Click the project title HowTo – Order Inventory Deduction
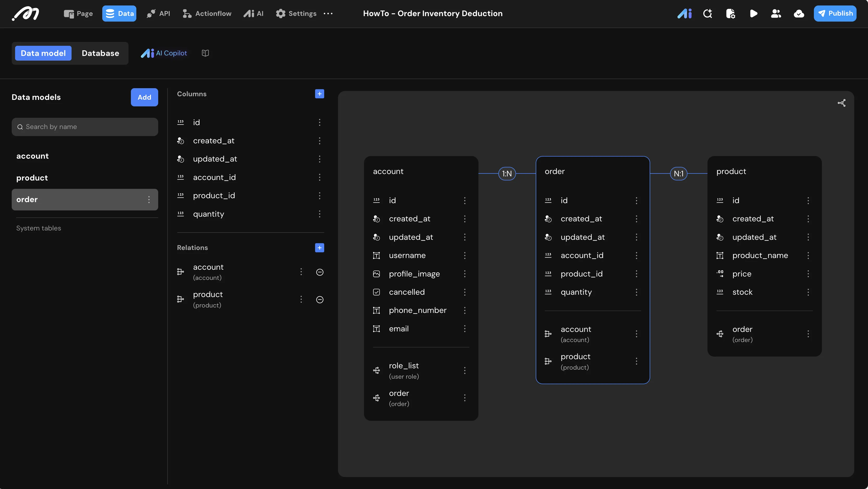Image resolution: width=868 pixels, height=489 pixels. point(433,14)
